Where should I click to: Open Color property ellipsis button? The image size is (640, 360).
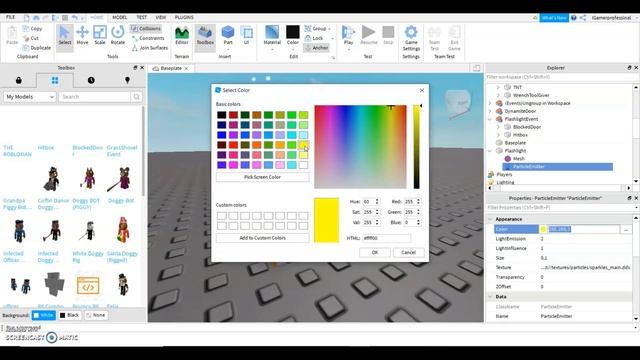click(x=626, y=229)
